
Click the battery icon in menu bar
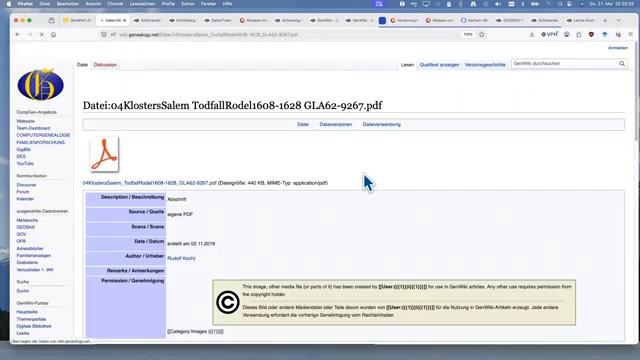pos(535,4)
